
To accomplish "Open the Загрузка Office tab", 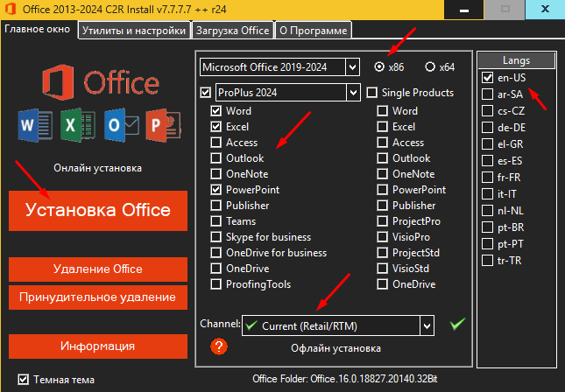I will point(233,31).
